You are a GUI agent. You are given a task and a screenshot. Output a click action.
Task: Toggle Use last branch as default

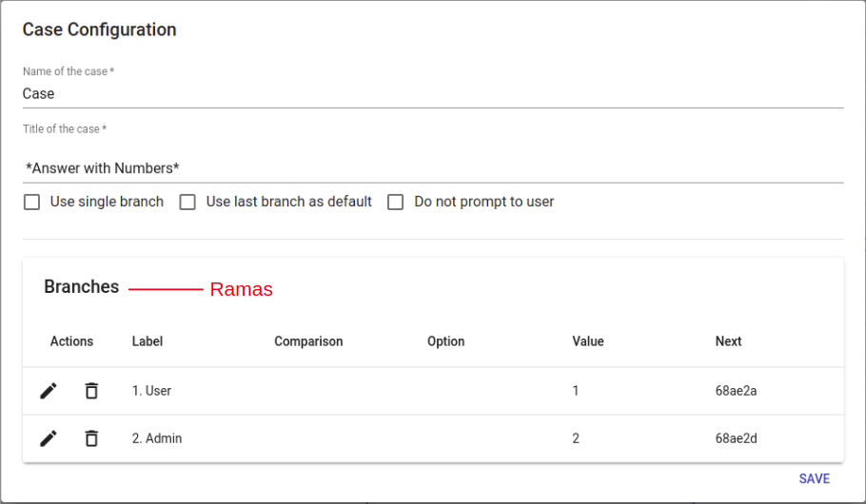pos(188,202)
